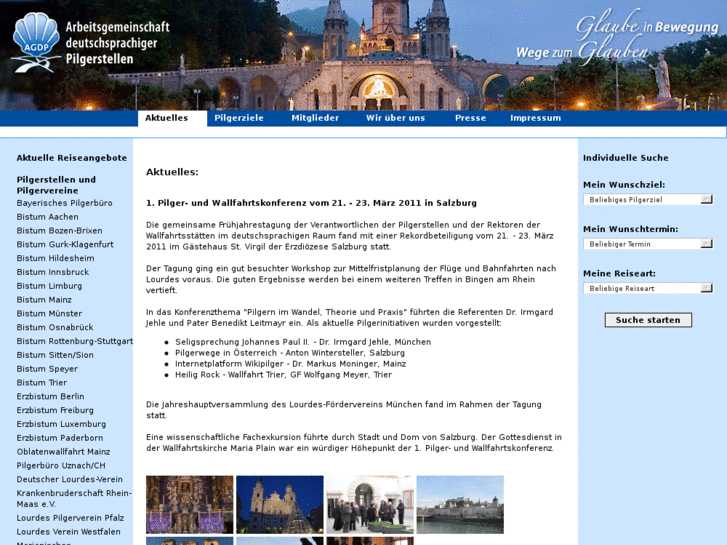Open Erzbistum Paderborn link
Image resolution: width=727 pixels, height=545 pixels.
pyautogui.click(x=60, y=438)
